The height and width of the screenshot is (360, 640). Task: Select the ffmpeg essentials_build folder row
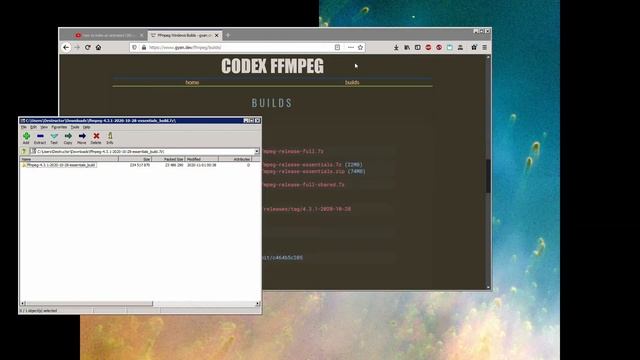(x=59, y=165)
